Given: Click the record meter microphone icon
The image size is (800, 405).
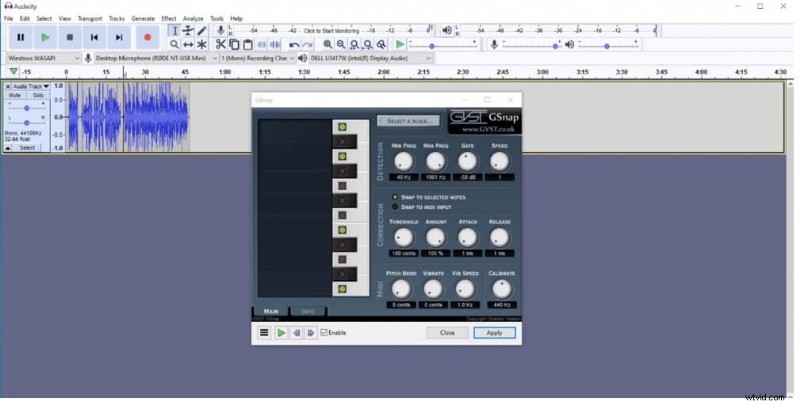Looking at the screenshot, I should (221, 31).
